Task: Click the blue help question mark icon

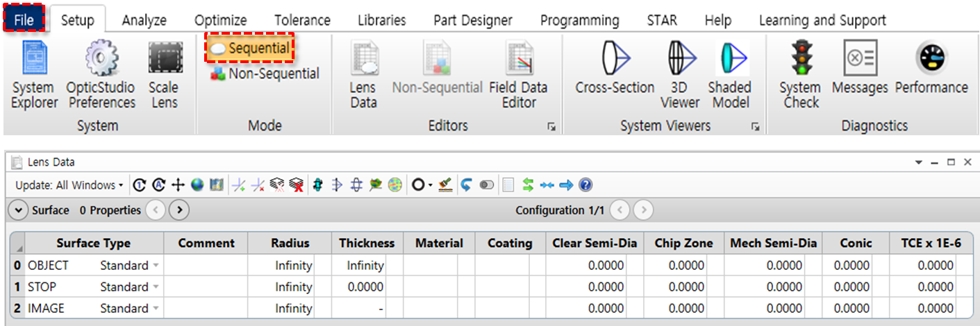Action: point(585,185)
